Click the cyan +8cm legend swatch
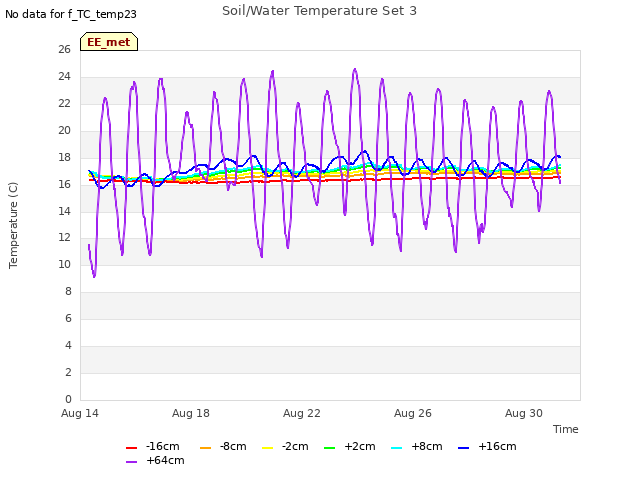The height and width of the screenshot is (480, 640). tap(396, 448)
